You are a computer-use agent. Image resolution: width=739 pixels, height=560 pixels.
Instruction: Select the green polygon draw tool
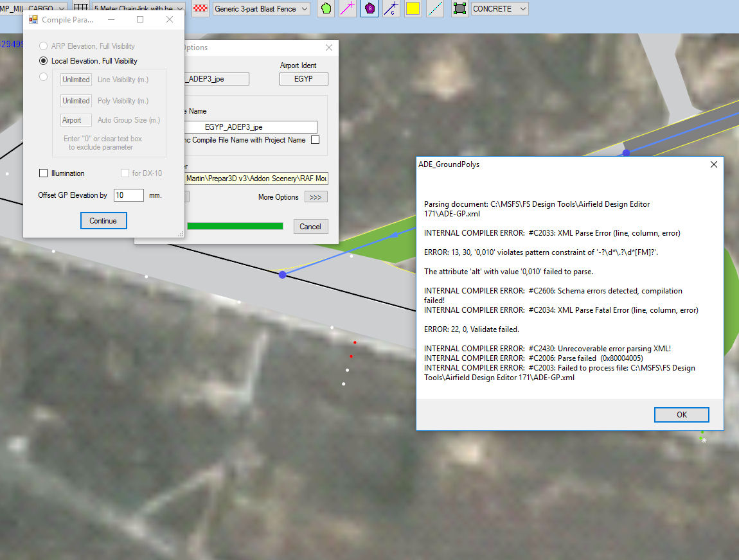click(x=326, y=9)
